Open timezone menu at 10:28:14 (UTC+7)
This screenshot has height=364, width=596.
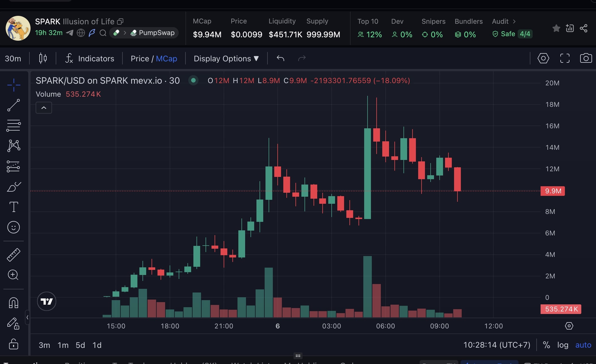[x=497, y=345]
